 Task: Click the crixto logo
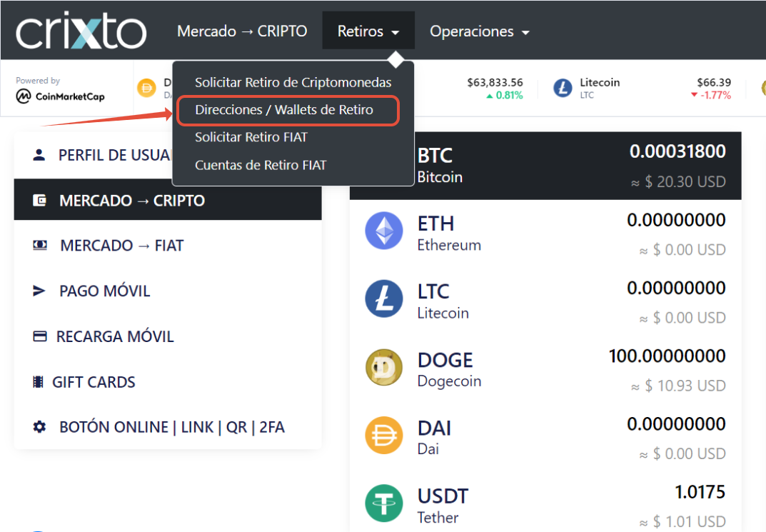(81, 30)
